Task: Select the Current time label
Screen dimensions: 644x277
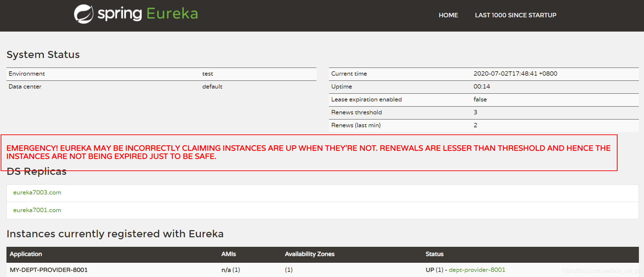Action: [349, 74]
